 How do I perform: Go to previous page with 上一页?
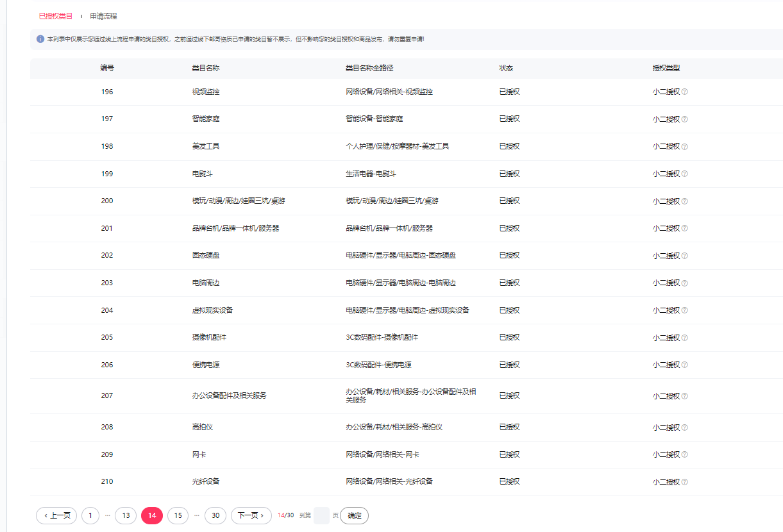[x=57, y=515]
